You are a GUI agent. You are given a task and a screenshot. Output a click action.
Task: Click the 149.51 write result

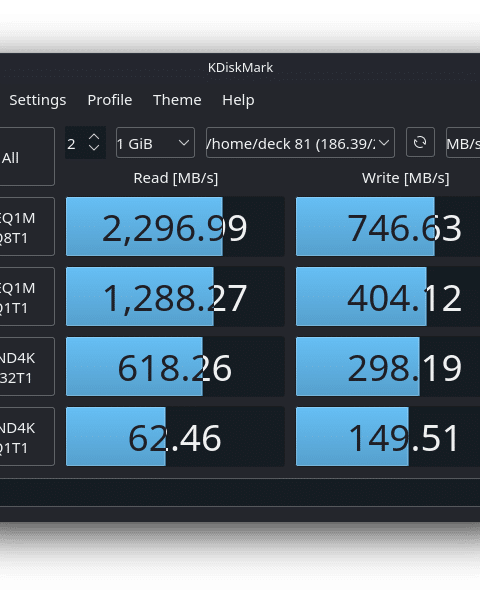(388, 437)
